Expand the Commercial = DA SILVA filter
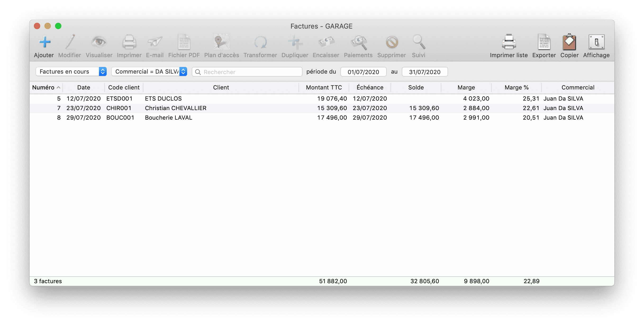The height and width of the screenshot is (325, 644). 149,71
